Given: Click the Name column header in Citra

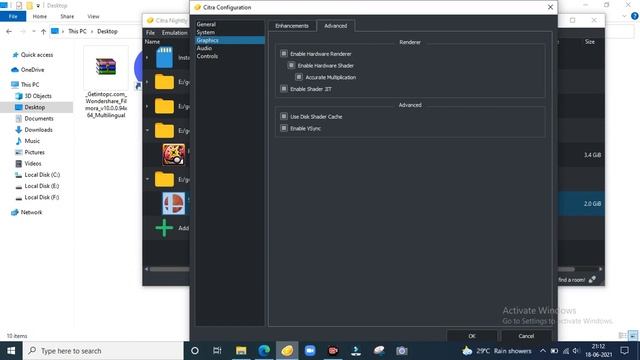Looking at the screenshot, I should 152,42.
